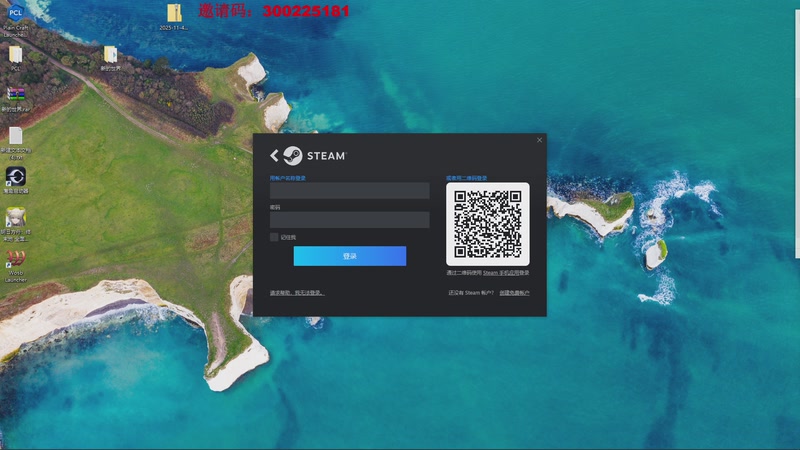Open the help, I can't sign in link
The height and width of the screenshot is (450, 800).
[x=297, y=293]
